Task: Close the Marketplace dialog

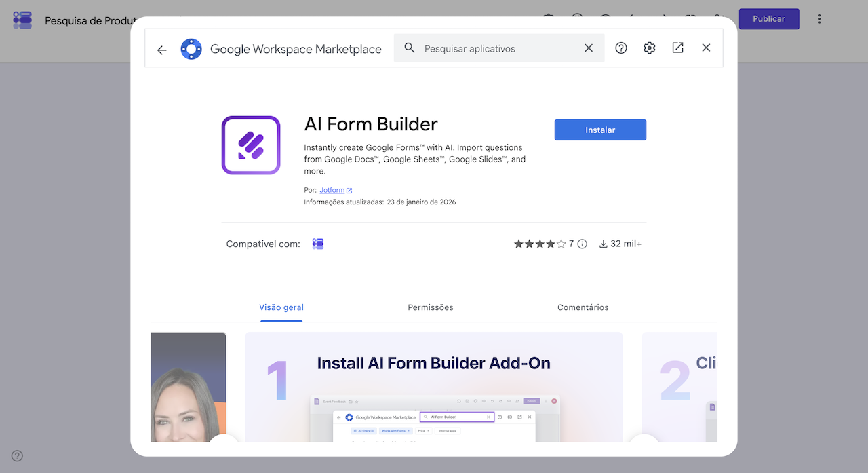Action: pos(706,48)
